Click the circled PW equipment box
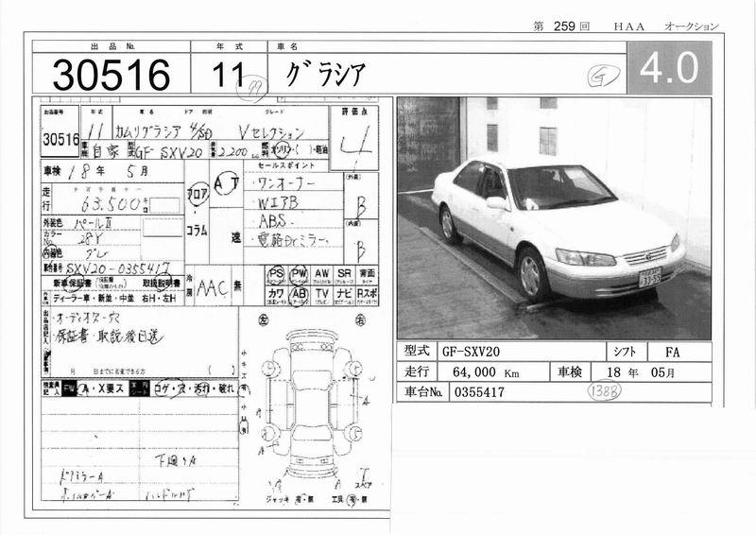This screenshot has width=756, height=535. tap(299, 275)
